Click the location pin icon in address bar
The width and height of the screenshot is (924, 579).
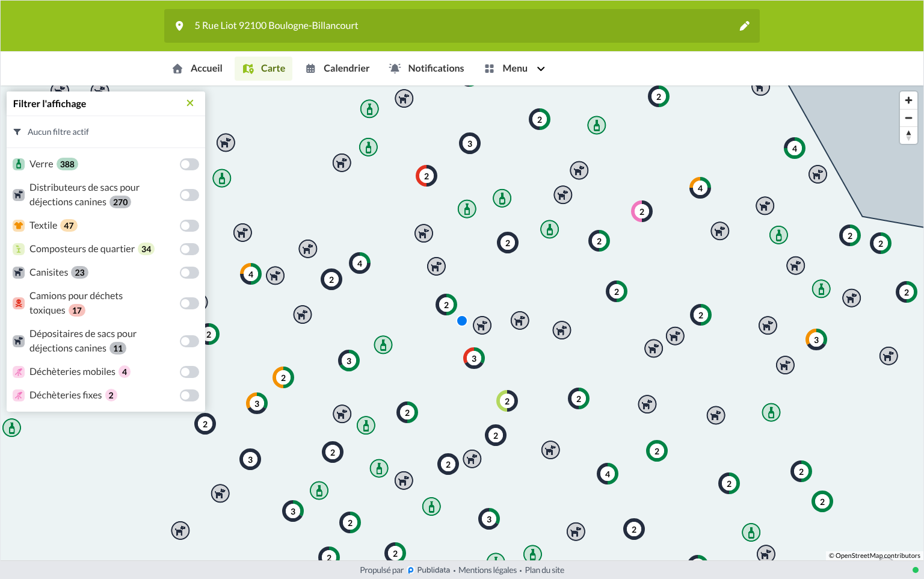point(179,26)
